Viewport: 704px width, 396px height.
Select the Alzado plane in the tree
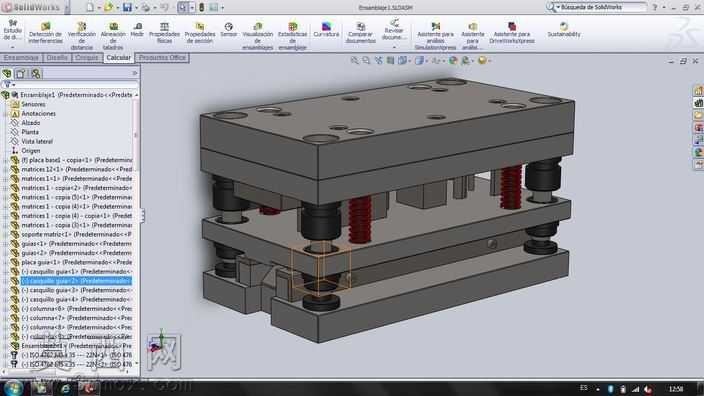click(31, 123)
